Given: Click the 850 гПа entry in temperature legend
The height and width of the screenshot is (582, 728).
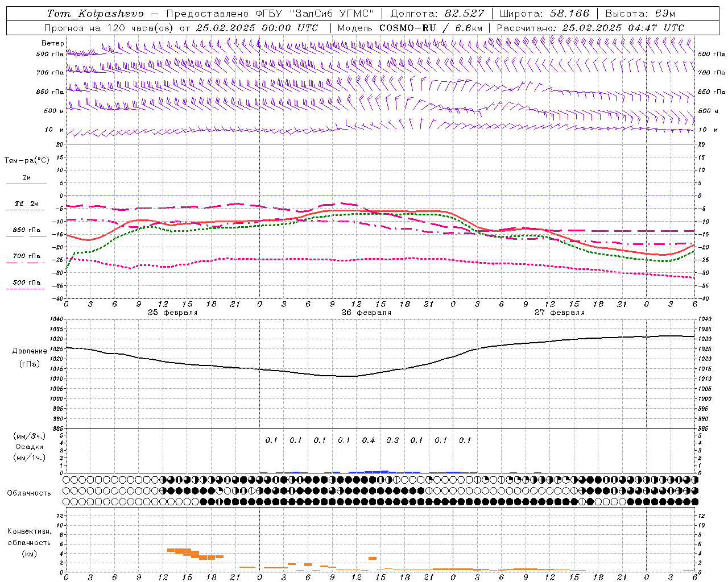Looking at the screenshot, I should point(26,230).
